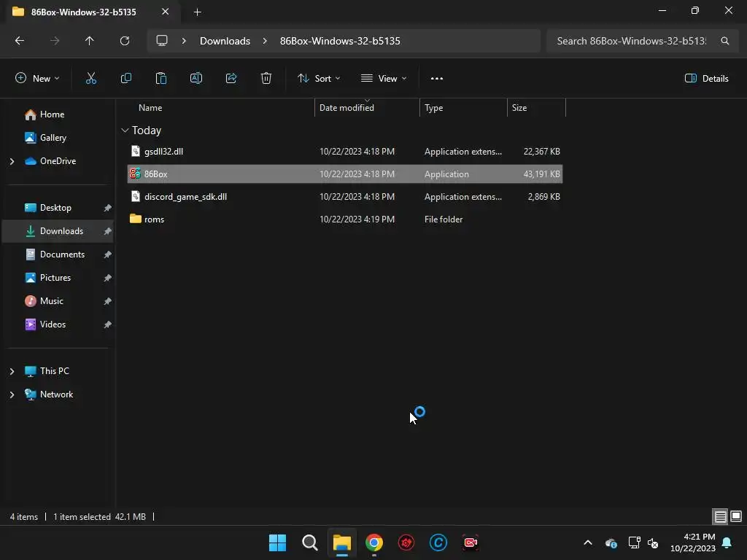747x560 pixels.
Task: Go back with the Back arrow
Action: pos(20,41)
